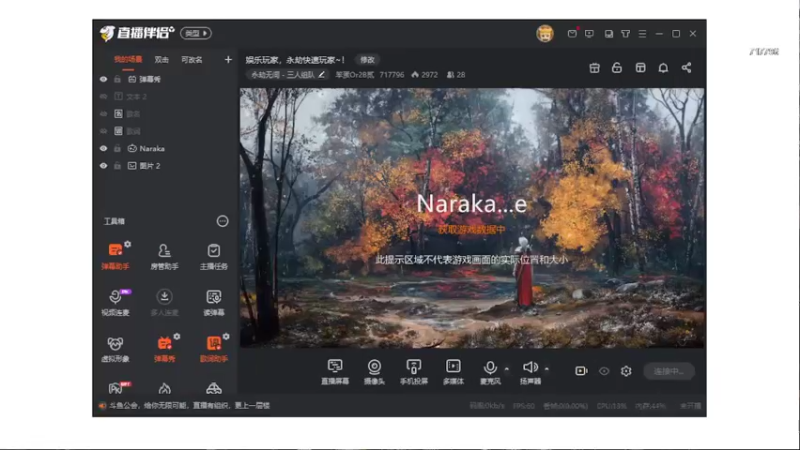Open 弹幕秀 tool settings gear

click(177, 337)
